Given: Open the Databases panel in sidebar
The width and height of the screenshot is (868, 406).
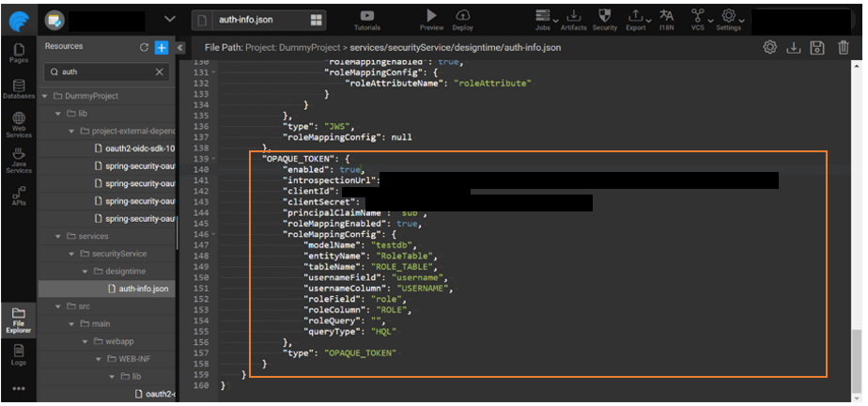Looking at the screenshot, I should pyautogui.click(x=19, y=87).
